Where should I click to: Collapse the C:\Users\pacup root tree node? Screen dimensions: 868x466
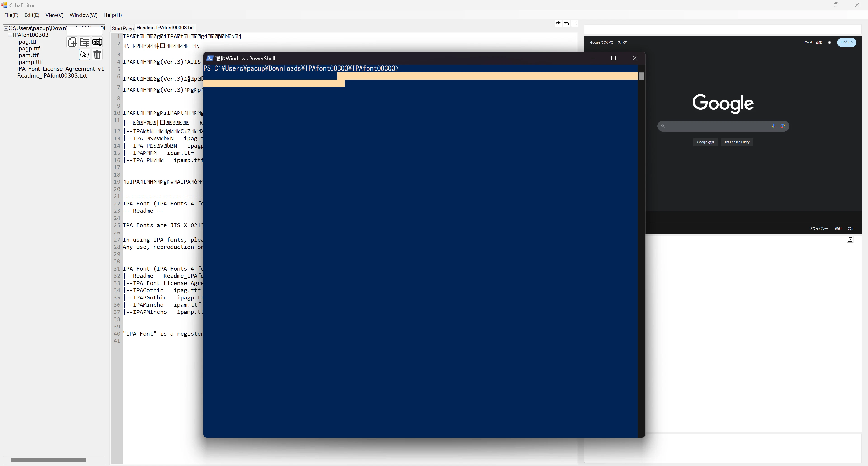6,28
